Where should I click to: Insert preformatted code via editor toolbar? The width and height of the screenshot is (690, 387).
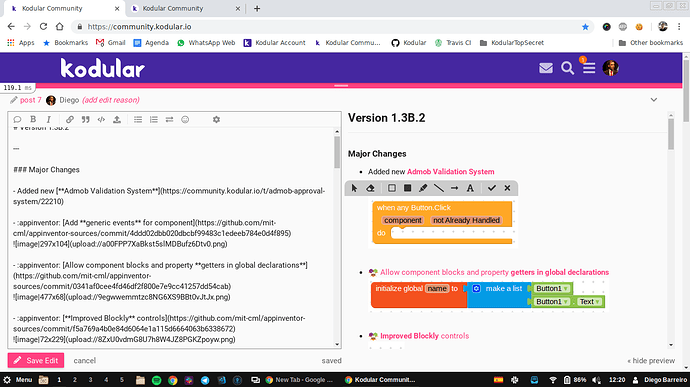[101, 119]
